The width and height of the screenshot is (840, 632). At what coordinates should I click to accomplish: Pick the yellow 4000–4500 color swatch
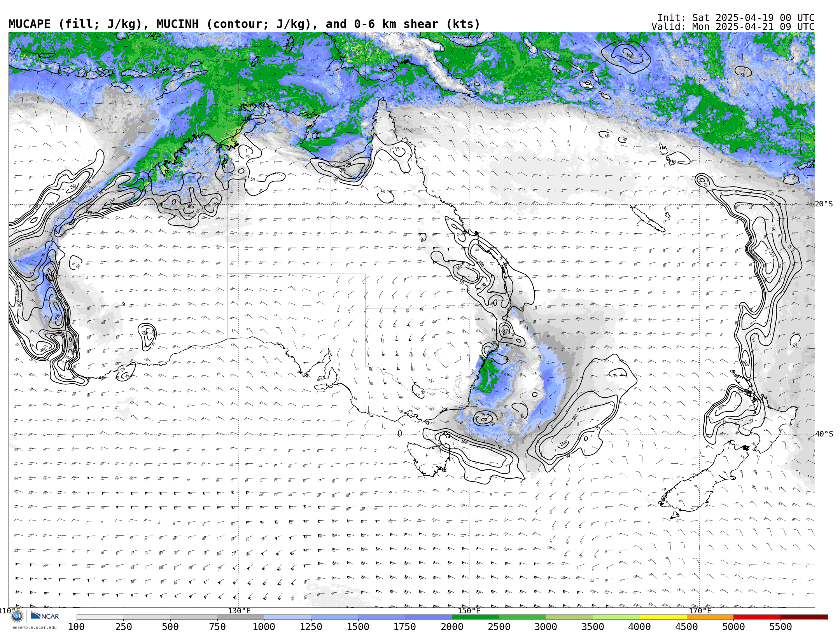[x=663, y=617]
